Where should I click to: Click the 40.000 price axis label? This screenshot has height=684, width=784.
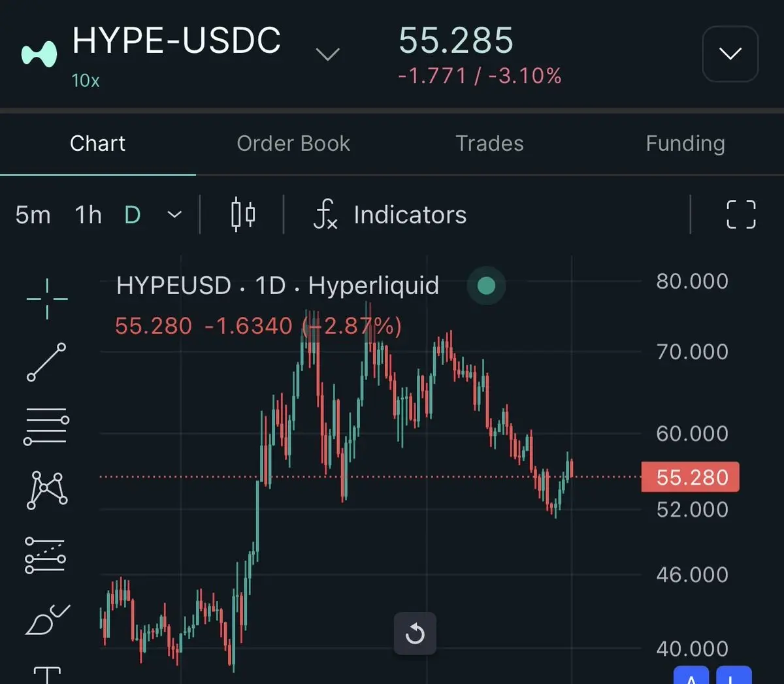click(x=692, y=649)
